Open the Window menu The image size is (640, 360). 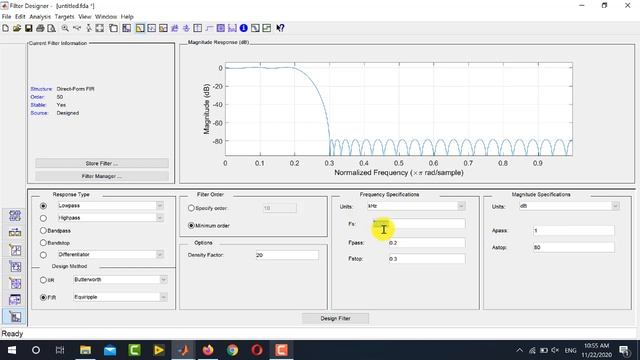pos(106,17)
